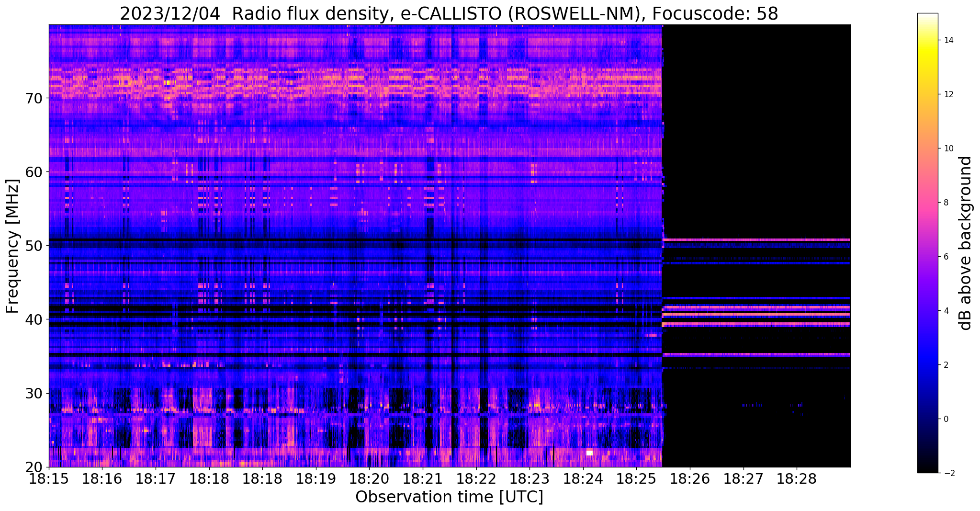
Task: Click the "Observation time [UTC]" axis label
Action: (449, 497)
